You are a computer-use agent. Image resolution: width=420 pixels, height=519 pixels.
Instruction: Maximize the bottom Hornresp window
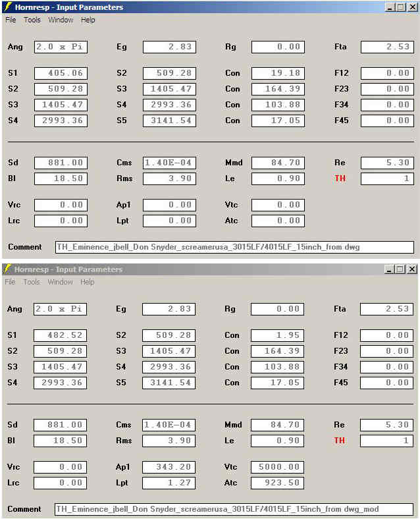400,269
